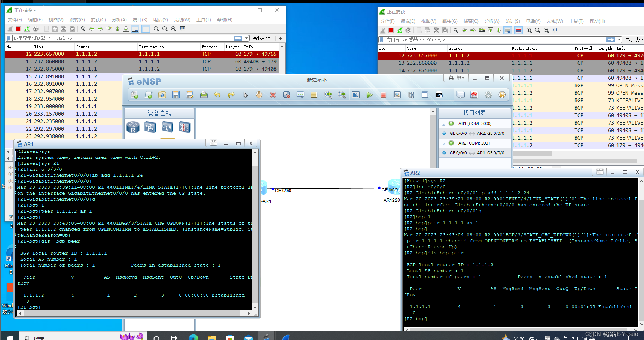644x340 pixels.
Task: Open 分析(A) menu in right Wireshark
Action: (492, 21)
